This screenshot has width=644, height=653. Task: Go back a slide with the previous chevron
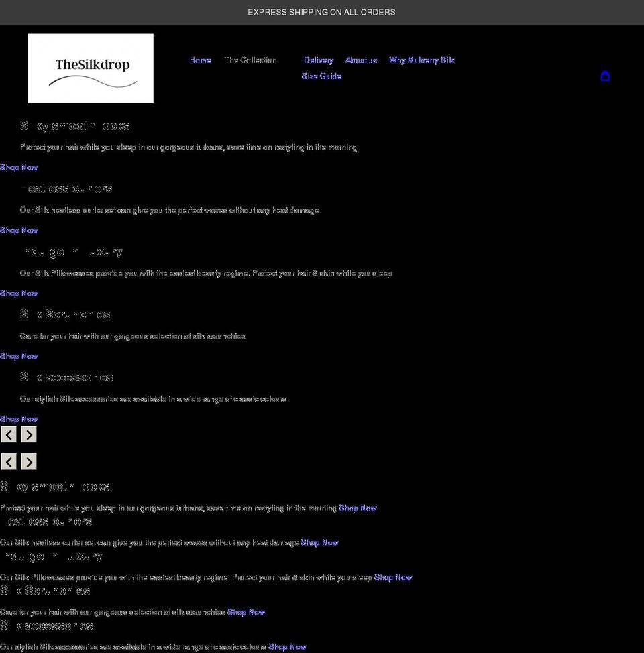click(9, 434)
